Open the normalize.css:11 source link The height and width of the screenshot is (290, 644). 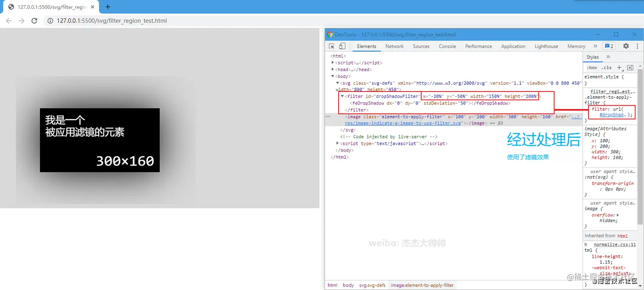pos(615,245)
